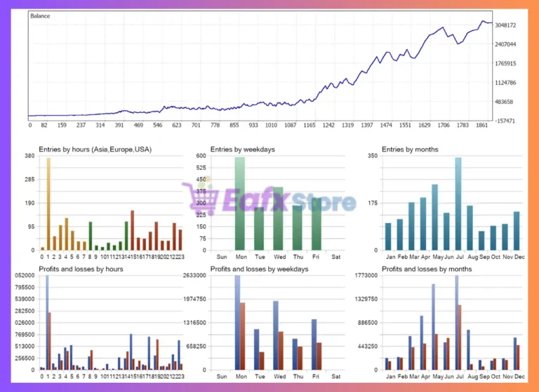This screenshot has width=539, height=392.
Task: Select the 'Profits and losses by hours' title
Action: (81, 269)
